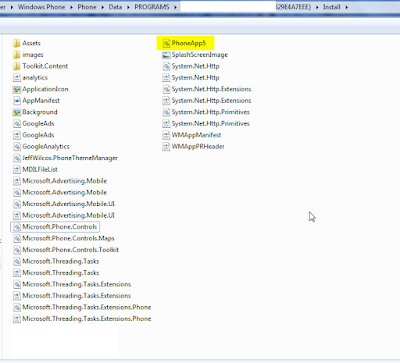This screenshot has width=400, height=363.
Task: Click System.Net.Http.Primitives XML document icon
Action: pos(166,123)
